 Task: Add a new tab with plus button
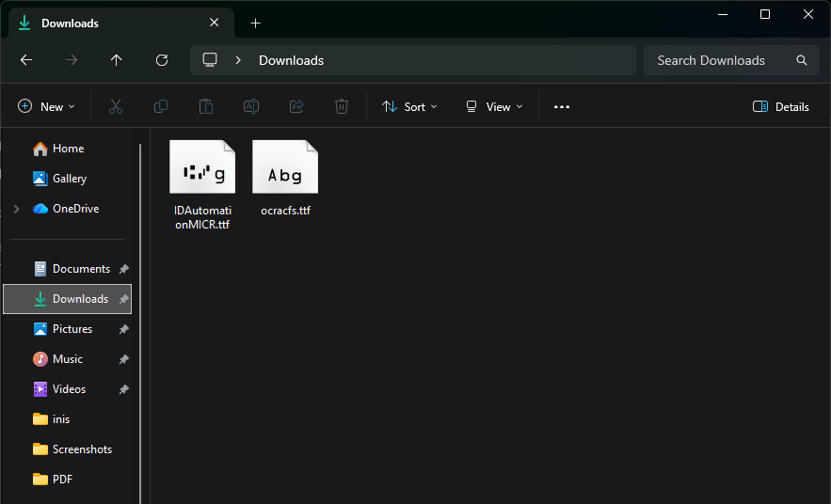tap(256, 23)
